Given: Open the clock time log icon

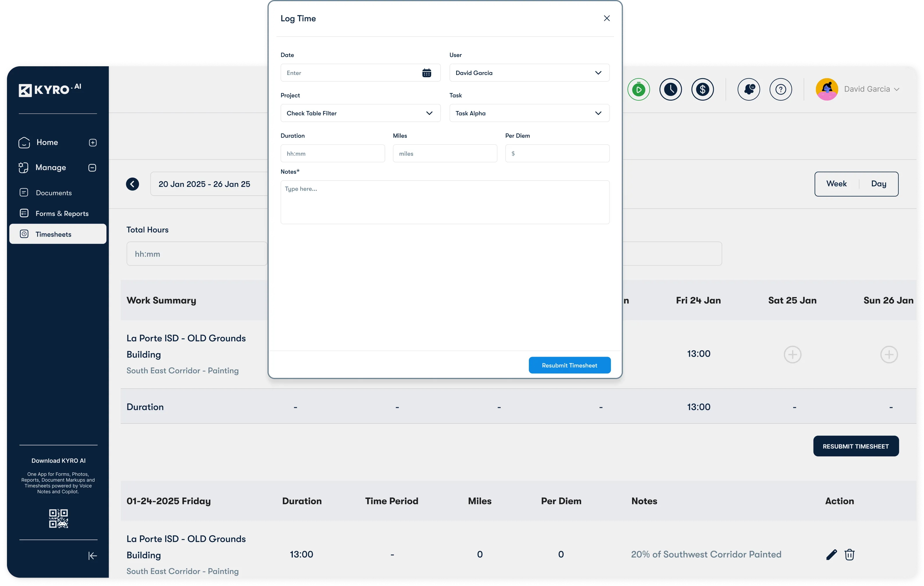Looking at the screenshot, I should [x=670, y=90].
